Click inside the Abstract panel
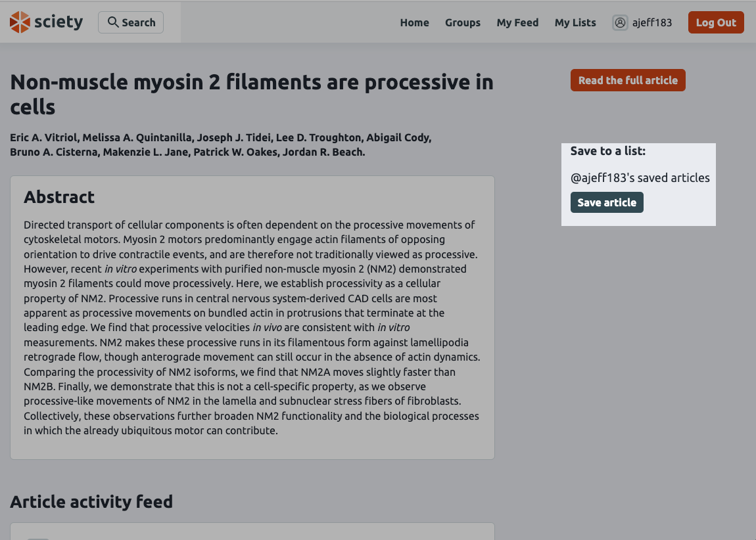The width and height of the screenshot is (756, 540). [252, 315]
